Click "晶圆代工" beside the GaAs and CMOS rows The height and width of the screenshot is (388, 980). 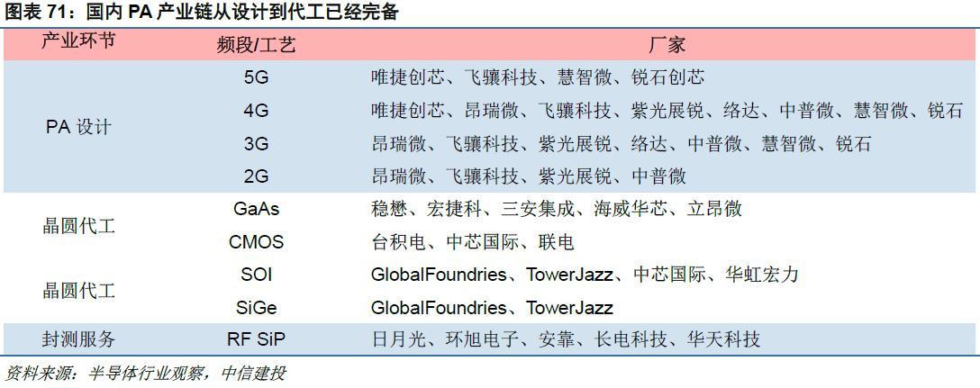(78, 226)
